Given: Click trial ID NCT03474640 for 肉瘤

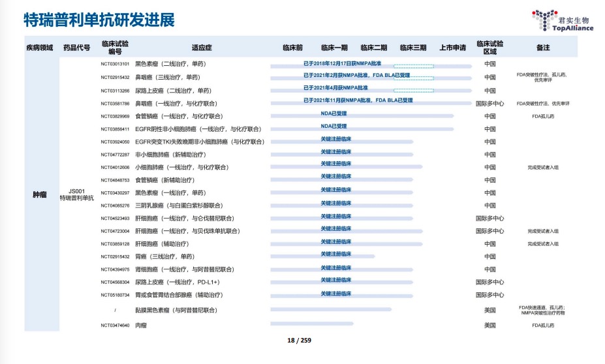Looking at the screenshot, I should click(115, 325).
